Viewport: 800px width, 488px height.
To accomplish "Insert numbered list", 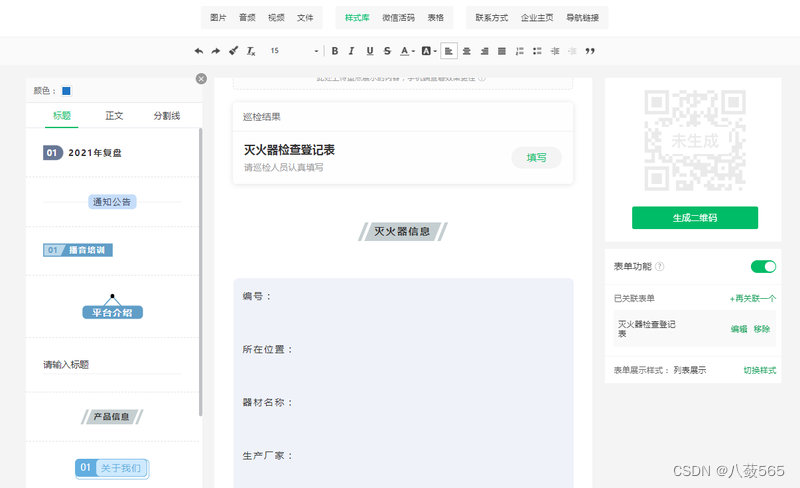I will pos(519,51).
